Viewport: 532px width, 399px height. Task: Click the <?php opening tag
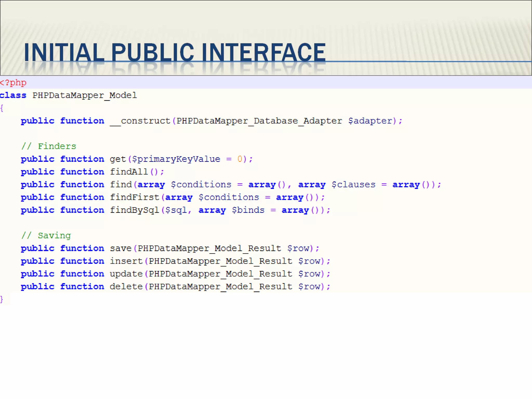[x=13, y=83]
